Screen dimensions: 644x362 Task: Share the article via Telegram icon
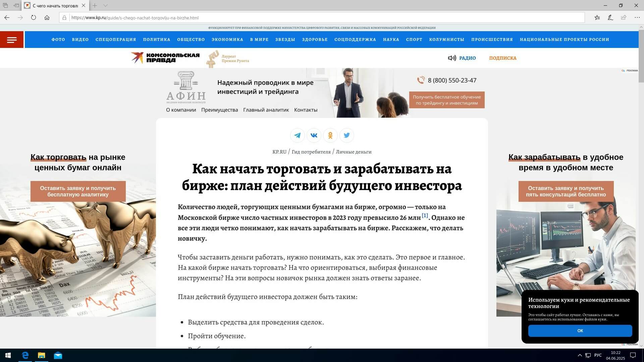click(297, 135)
